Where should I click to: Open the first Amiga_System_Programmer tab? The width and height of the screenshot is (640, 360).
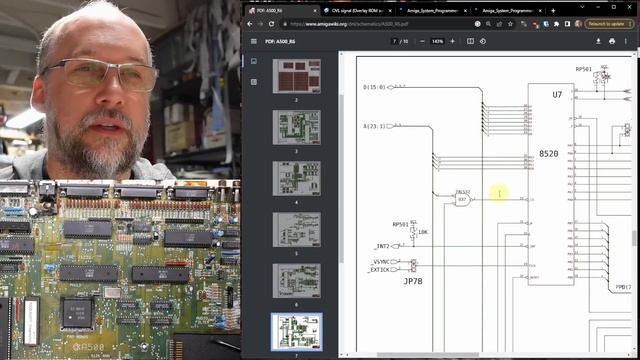click(433, 11)
